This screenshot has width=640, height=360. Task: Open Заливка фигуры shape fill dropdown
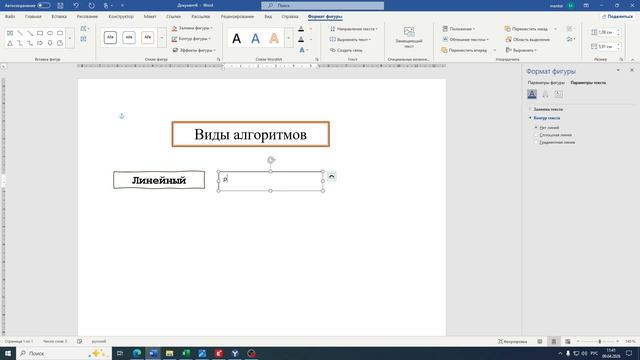click(x=192, y=28)
